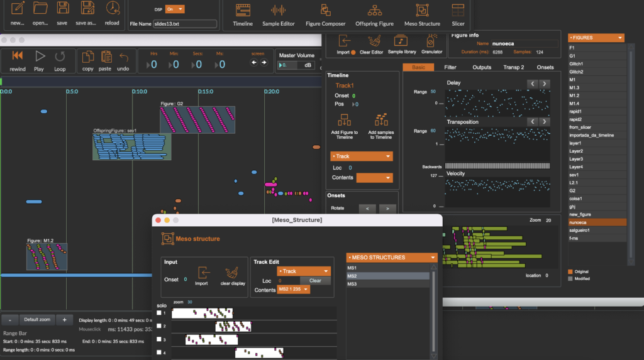Check solo checkbox for track 3
The image size is (644, 360).
pyautogui.click(x=159, y=339)
